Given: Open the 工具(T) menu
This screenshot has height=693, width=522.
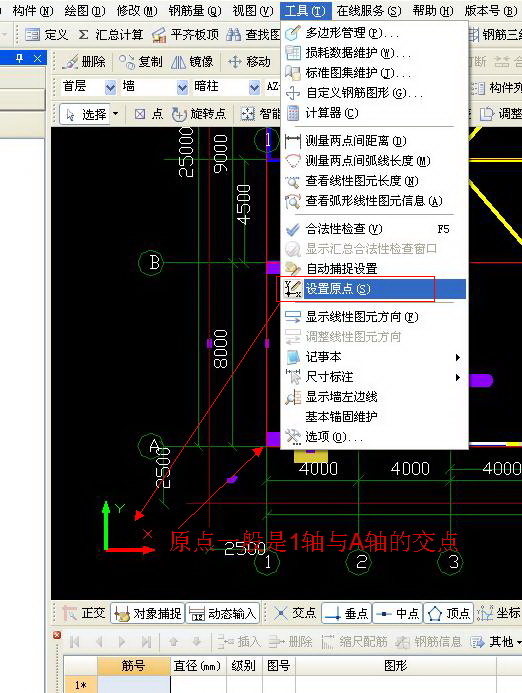Looking at the screenshot, I should click(x=305, y=10).
